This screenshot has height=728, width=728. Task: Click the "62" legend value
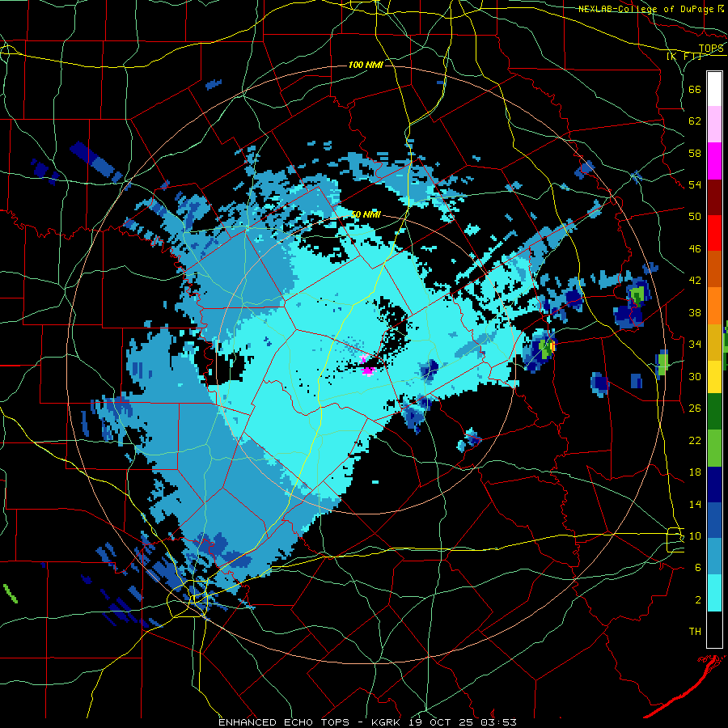[x=695, y=121]
